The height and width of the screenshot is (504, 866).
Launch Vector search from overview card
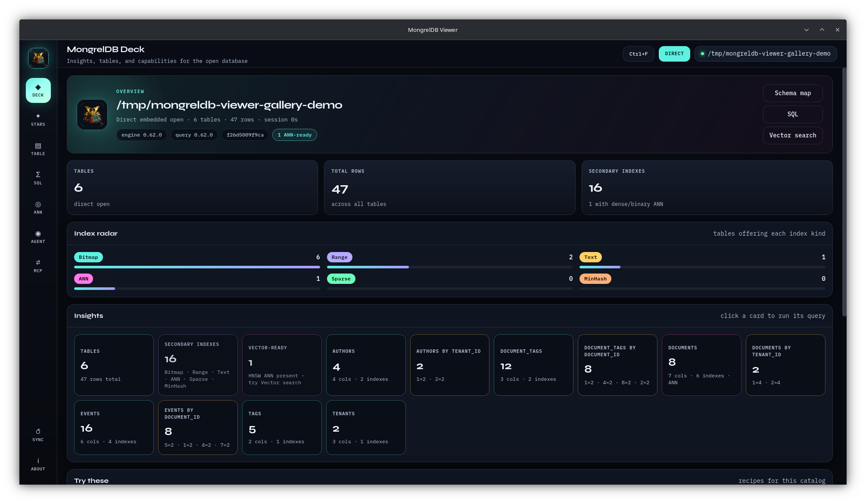(x=793, y=135)
